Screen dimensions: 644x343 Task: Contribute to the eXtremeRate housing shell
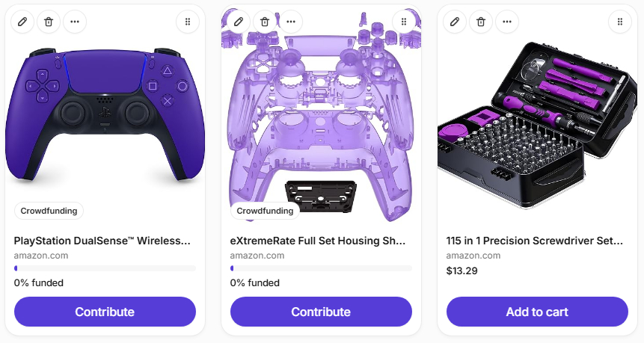(x=321, y=312)
